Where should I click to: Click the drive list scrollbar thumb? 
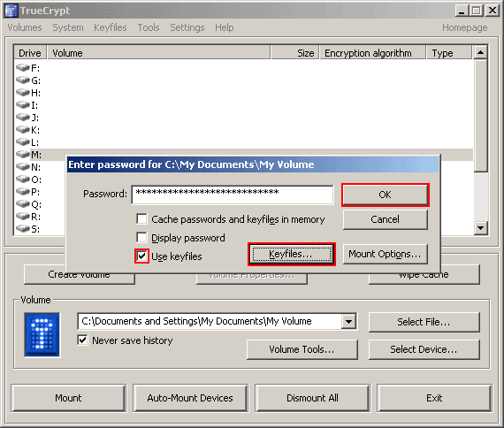[x=480, y=115]
